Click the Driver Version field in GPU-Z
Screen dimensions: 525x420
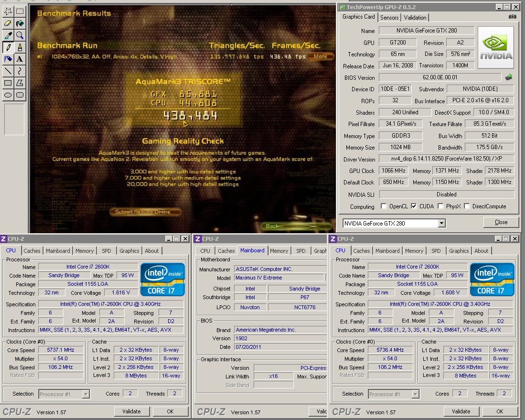click(x=447, y=159)
